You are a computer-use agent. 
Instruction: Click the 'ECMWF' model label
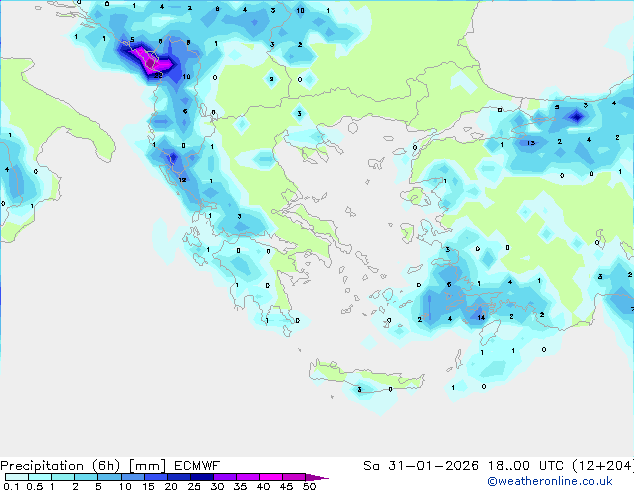tap(197, 466)
